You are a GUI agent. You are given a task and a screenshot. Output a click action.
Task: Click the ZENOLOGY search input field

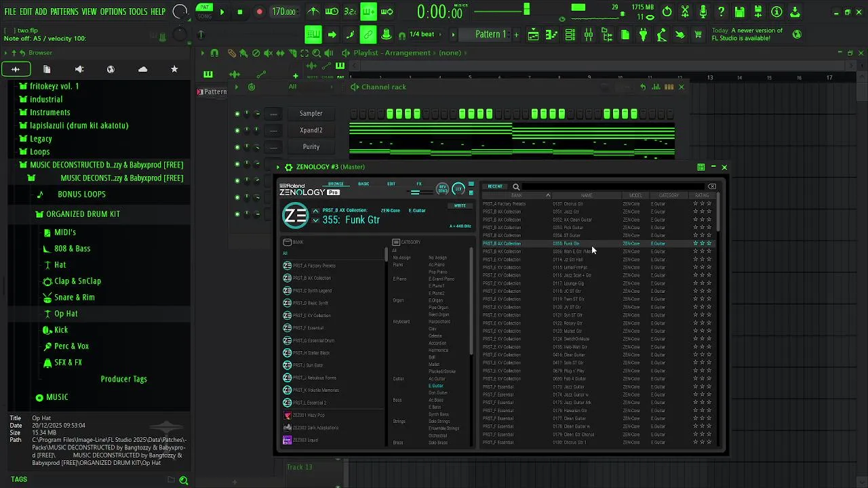pyautogui.click(x=614, y=186)
